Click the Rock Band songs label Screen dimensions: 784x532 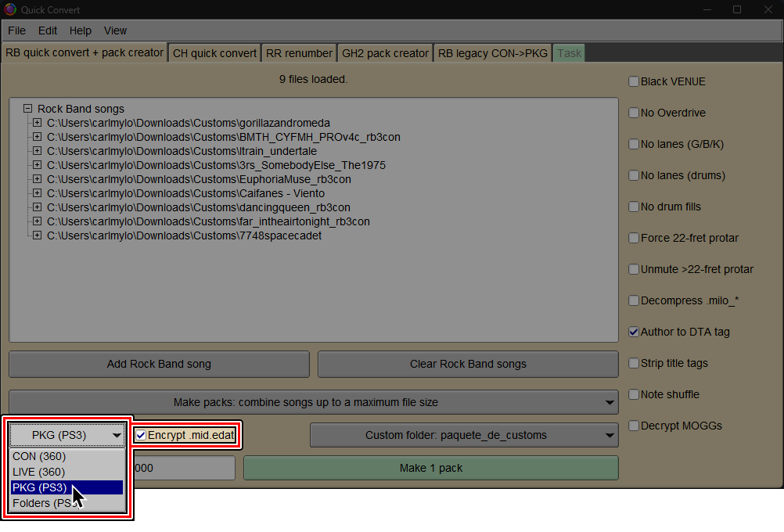pos(81,109)
